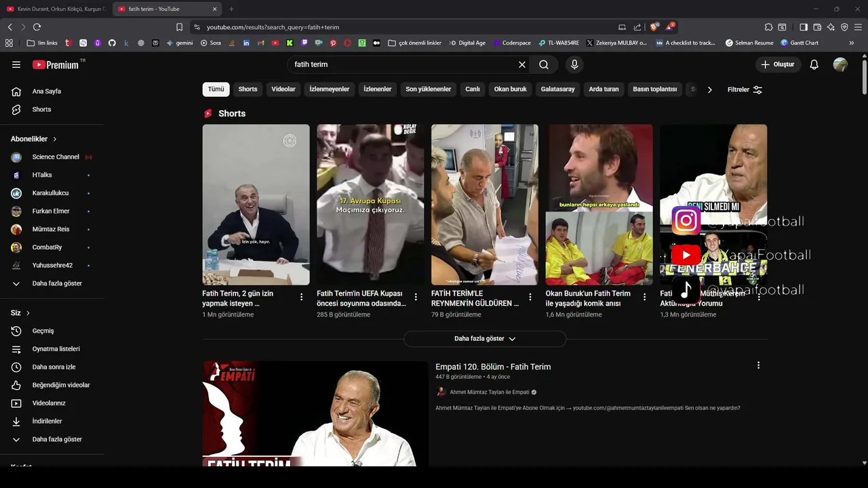Viewport: 868px width, 488px height.
Task: Select the Videolar filter chip
Action: tap(283, 89)
